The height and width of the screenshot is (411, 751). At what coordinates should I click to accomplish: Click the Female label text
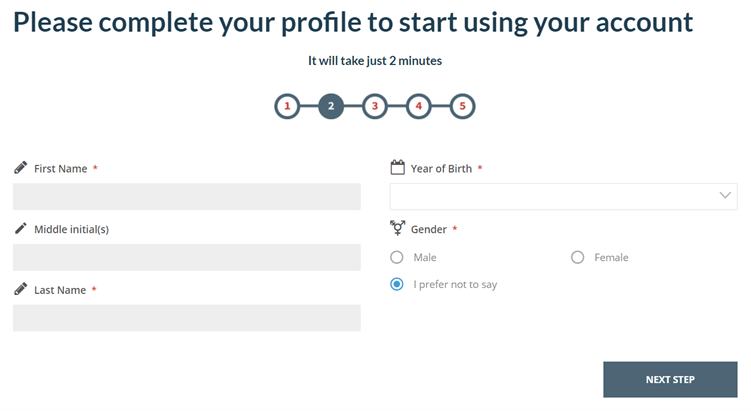611,257
